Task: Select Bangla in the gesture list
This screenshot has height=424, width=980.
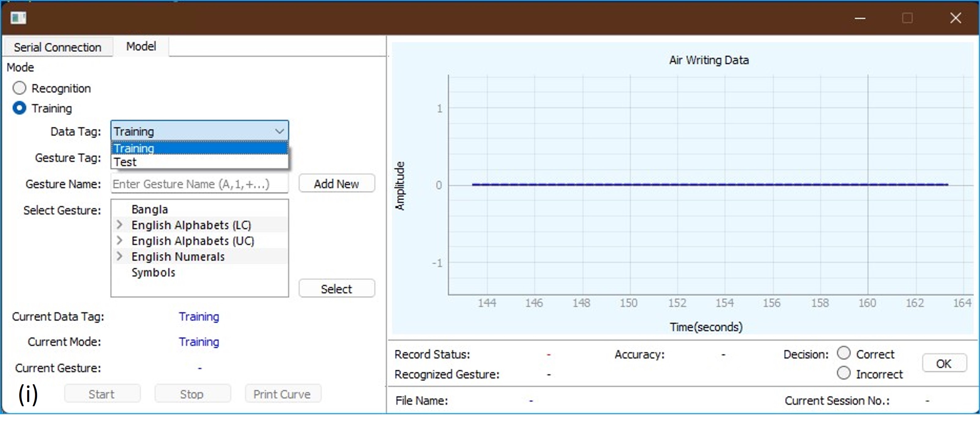Action: tap(150, 209)
